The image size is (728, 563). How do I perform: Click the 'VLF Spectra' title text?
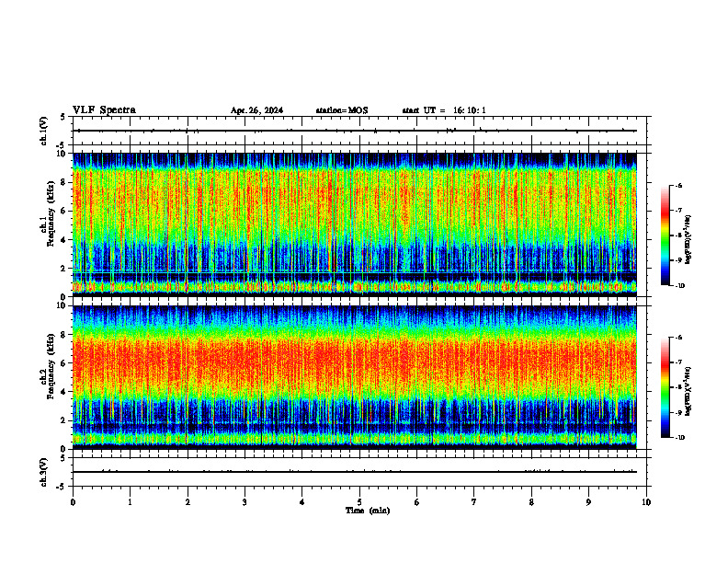tap(104, 110)
